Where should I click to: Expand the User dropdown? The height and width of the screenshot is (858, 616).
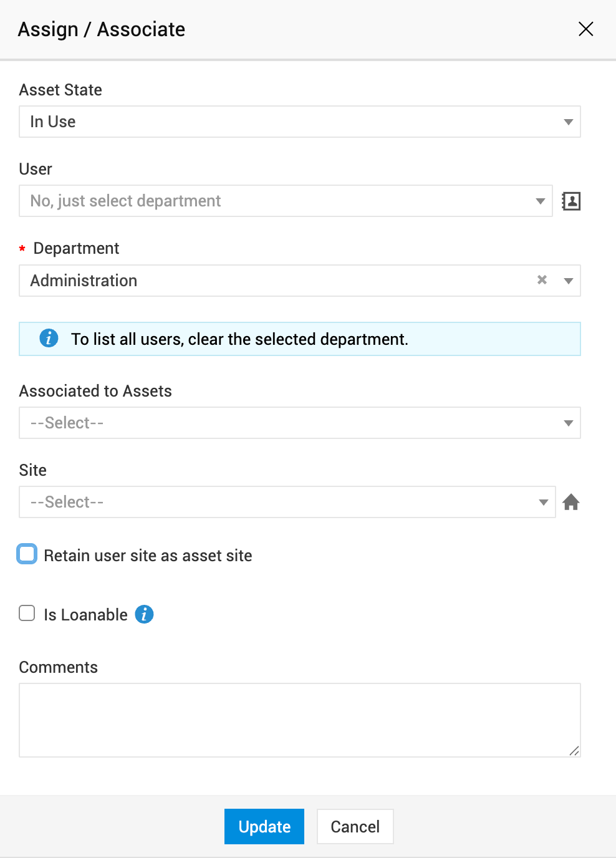click(x=540, y=201)
